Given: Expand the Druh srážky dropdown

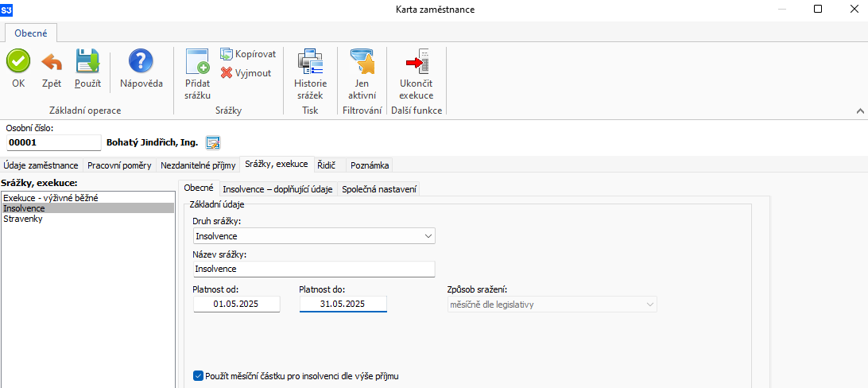Looking at the screenshot, I should click(x=428, y=236).
